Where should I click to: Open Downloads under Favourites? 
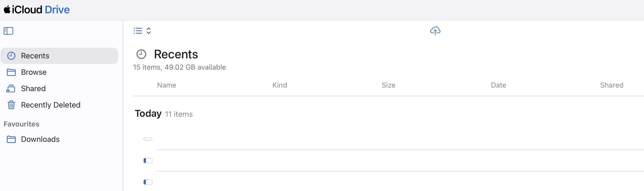(x=40, y=139)
